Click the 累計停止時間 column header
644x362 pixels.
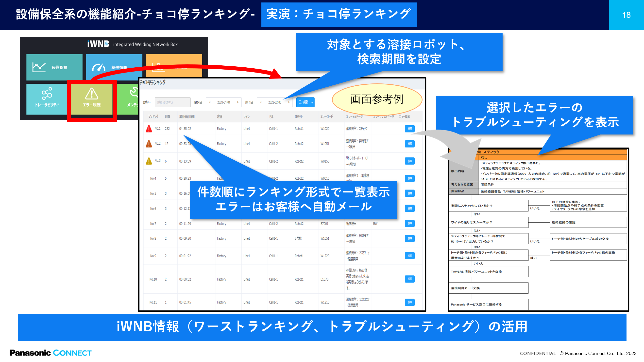[187, 117]
